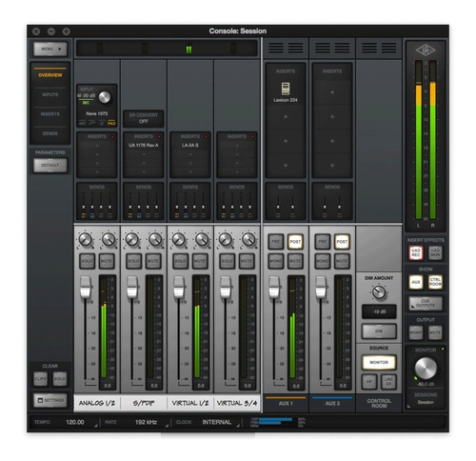The image size is (476, 461).
Task: Click the PARAMETERS DEFAULT button
Action: 50,165
